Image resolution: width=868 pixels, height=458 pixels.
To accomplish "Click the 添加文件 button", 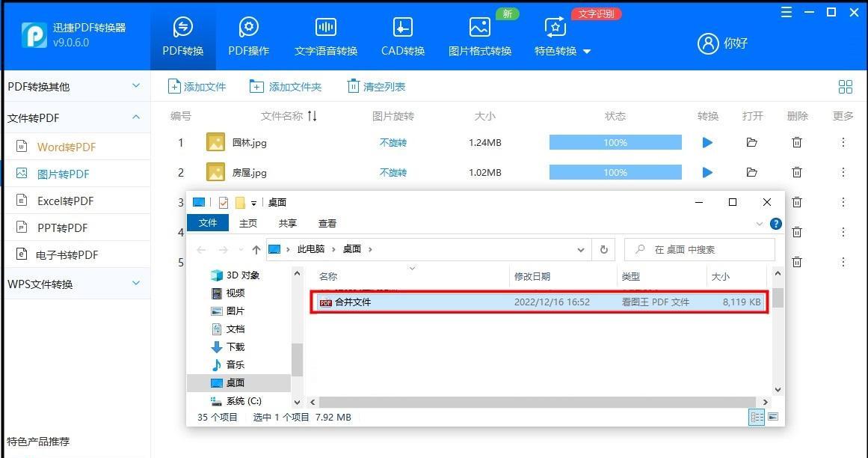I will 197,86.
